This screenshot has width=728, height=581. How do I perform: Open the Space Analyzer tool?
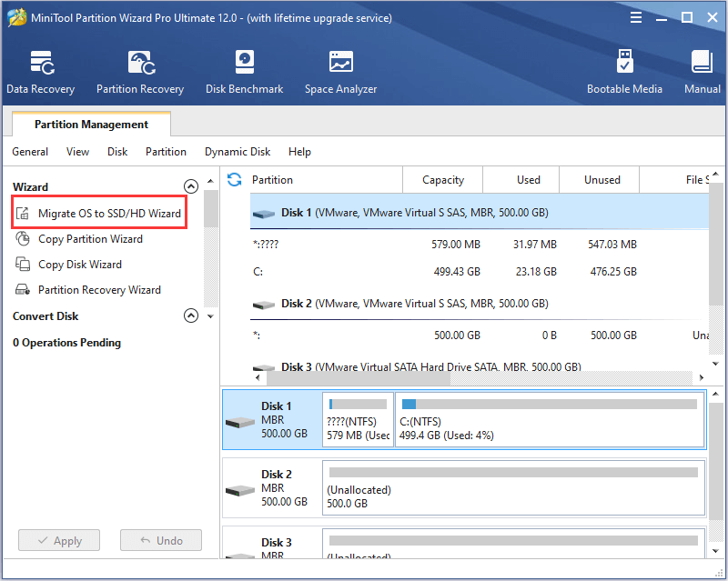pos(340,72)
